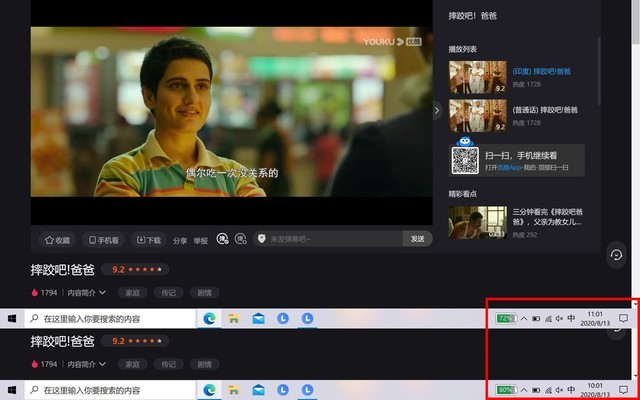Expand 内容简介 above the 11:01 taskbar
The image size is (640, 400).
[87, 293]
